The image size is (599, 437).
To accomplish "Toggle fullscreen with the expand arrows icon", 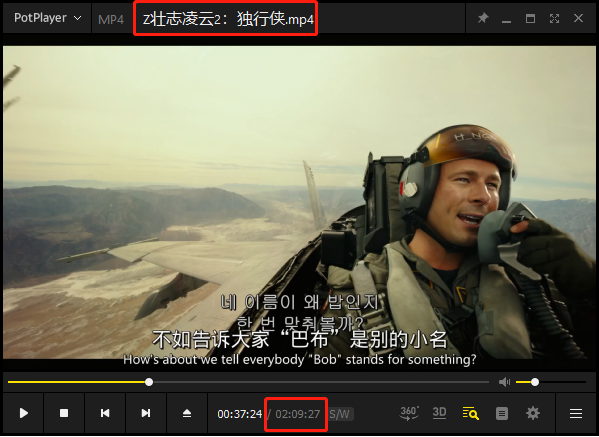I will point(554,18).
